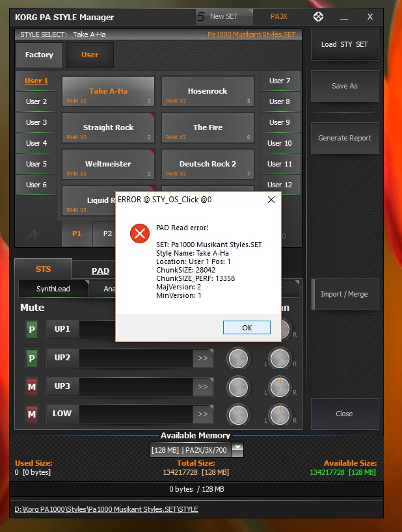402x532 pixels.
Task: Toggle the red M mute button for UP3
Action: (32, 387)
